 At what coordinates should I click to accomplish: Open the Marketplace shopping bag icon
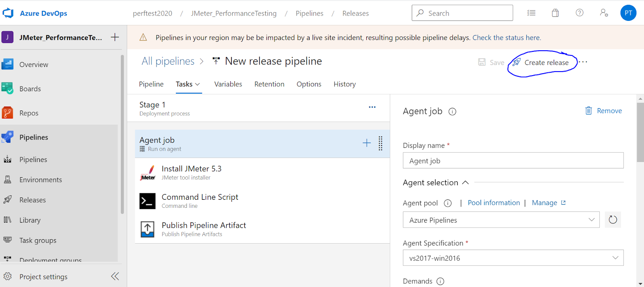pos(555,13)
